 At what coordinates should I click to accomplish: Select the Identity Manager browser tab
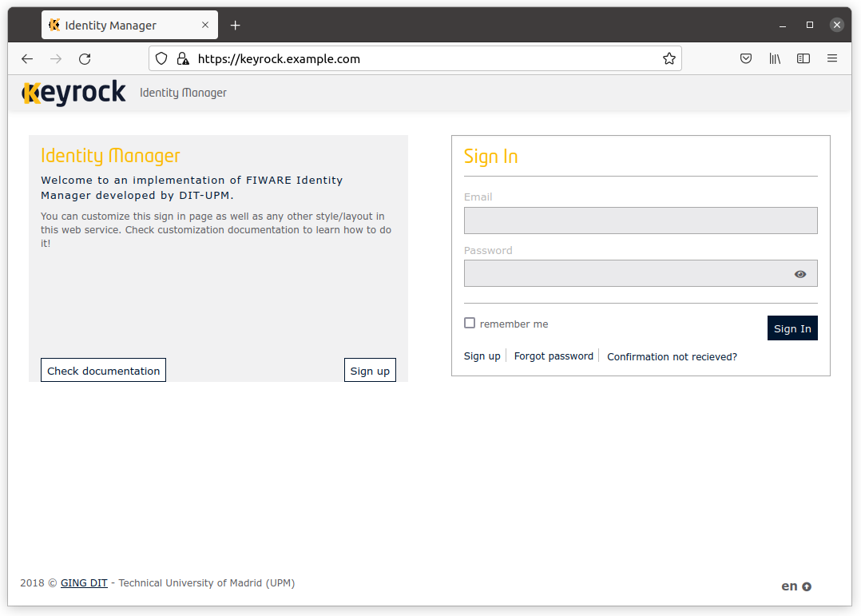129,25
